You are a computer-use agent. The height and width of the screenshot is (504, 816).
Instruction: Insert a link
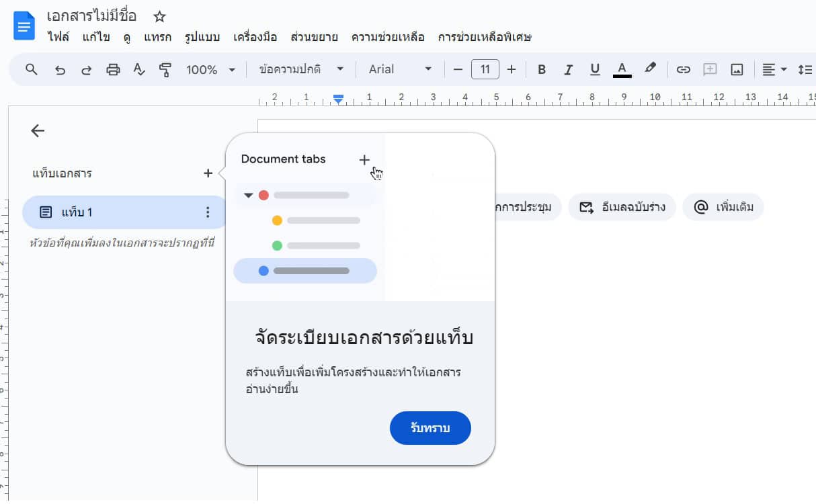[683, 69]
